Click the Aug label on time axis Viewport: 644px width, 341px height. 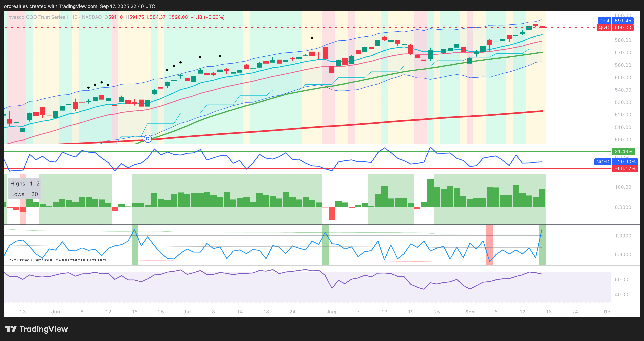point(332,312)
